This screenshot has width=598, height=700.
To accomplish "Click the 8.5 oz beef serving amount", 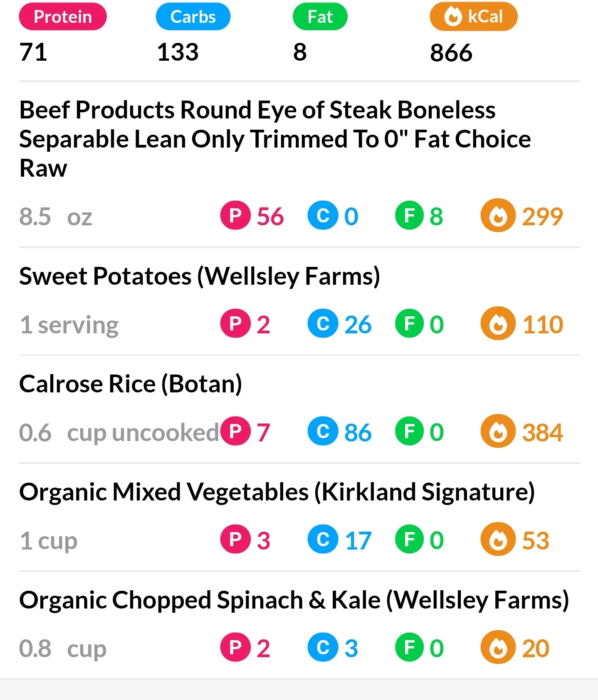I will coord(55,217).
